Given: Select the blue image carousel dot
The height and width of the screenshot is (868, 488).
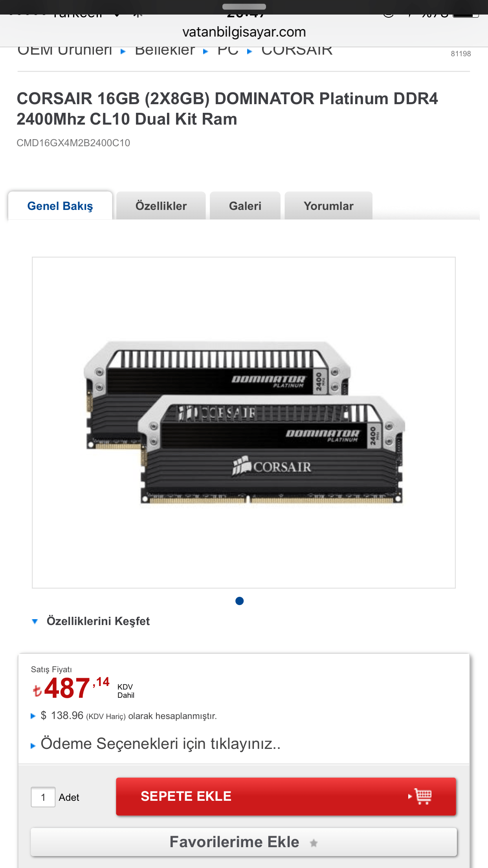Looking at the screenshot, I should click(x=239, y=601).
